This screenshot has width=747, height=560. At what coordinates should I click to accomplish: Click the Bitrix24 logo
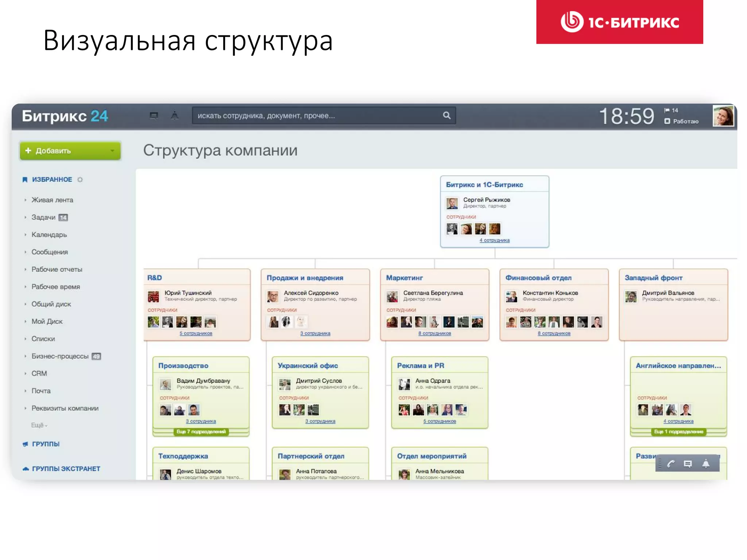click(65, 116)
